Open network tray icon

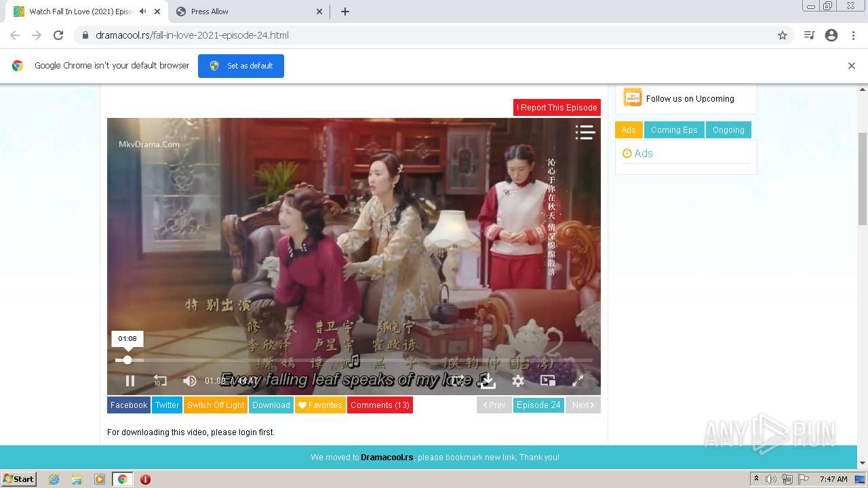pos(787,479)
